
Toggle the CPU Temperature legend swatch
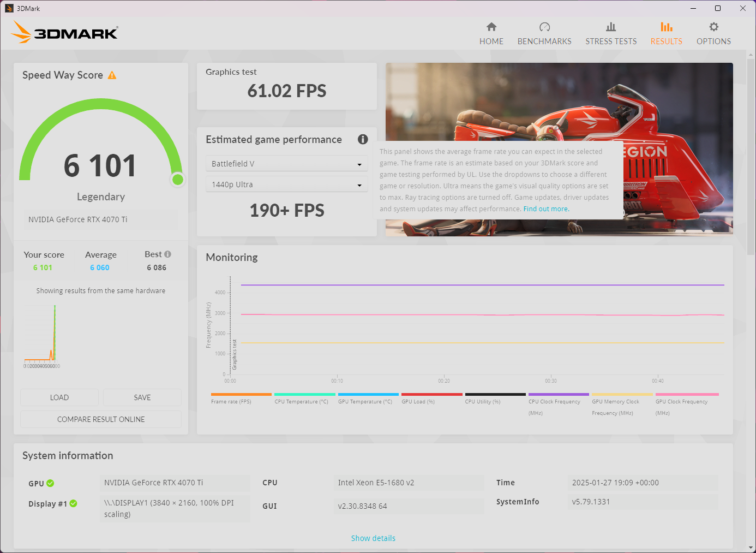tap(305, 394)
